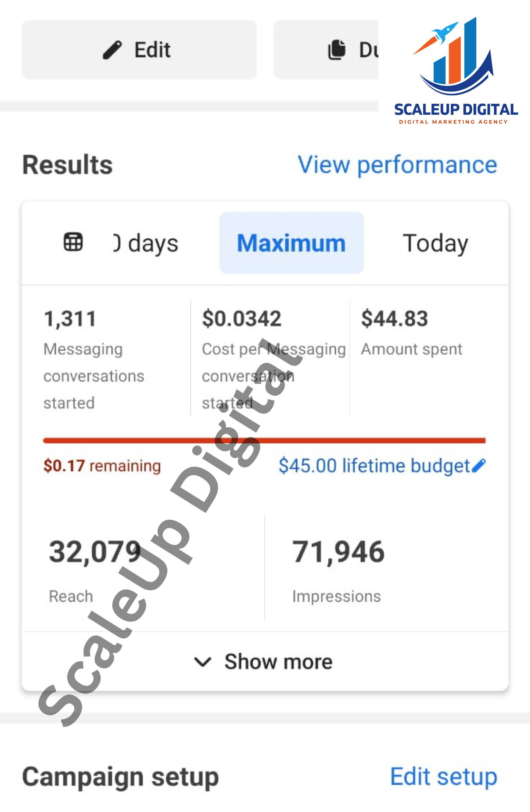Click the Duplicate copy icon

(x=337, y=50)
